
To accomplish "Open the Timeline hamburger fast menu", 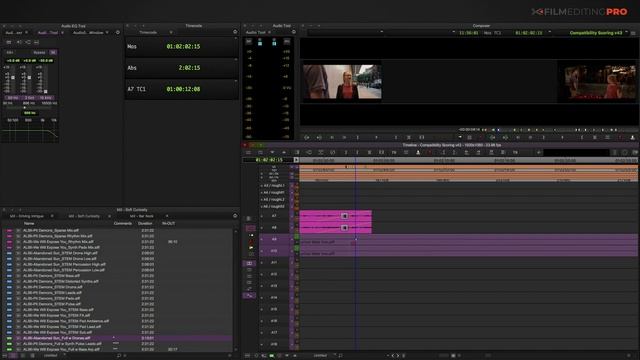I will click(248, 152).
